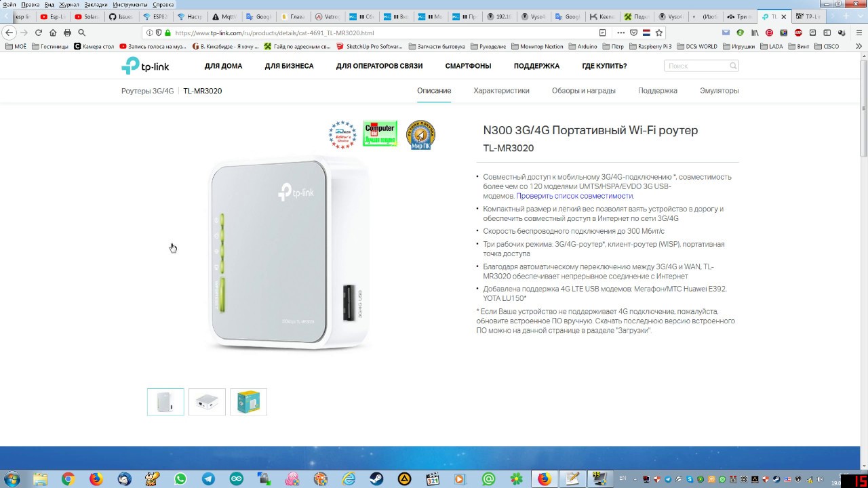
Task: Select the second router side thumbnail
Action: [207, 402]
